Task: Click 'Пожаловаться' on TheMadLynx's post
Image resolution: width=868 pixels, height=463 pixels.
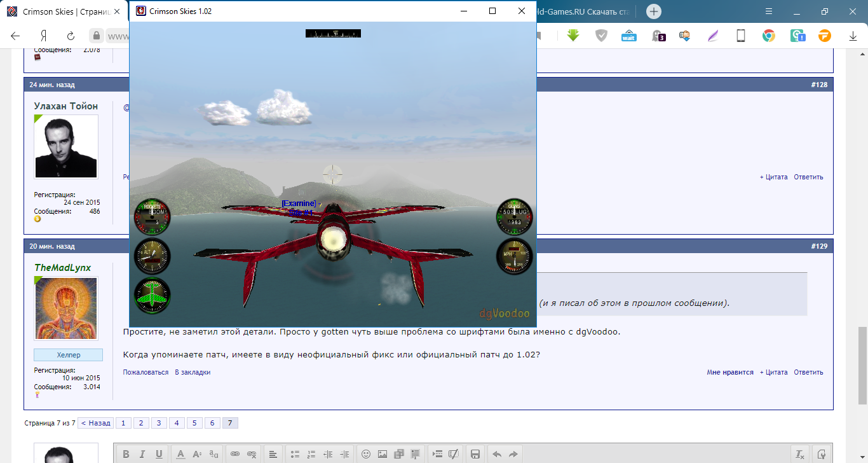Action: point(146,372)
